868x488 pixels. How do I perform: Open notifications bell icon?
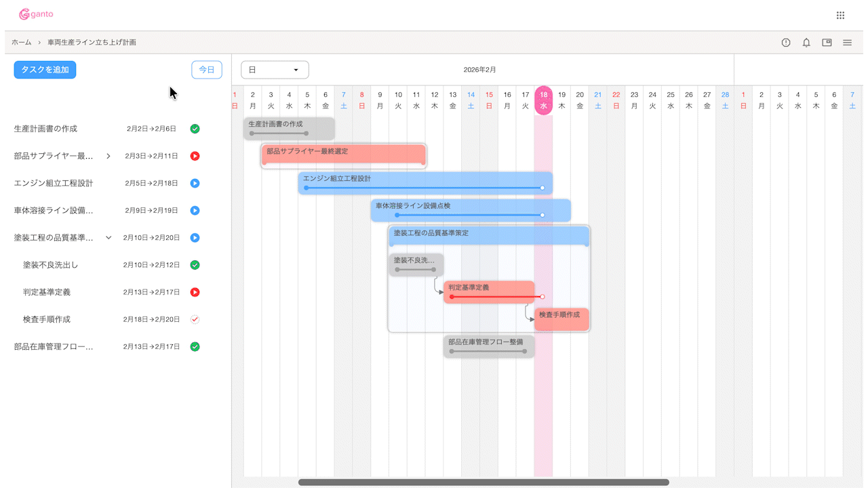(806, 43)
